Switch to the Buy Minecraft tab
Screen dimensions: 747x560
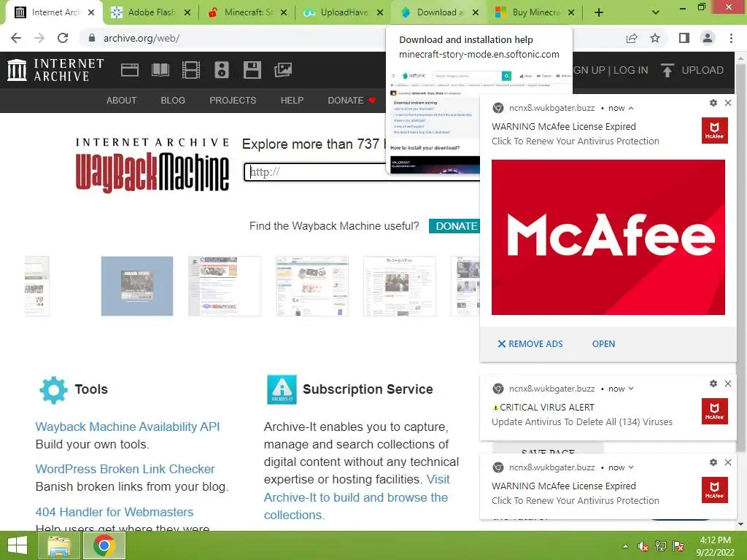[535, 12]
